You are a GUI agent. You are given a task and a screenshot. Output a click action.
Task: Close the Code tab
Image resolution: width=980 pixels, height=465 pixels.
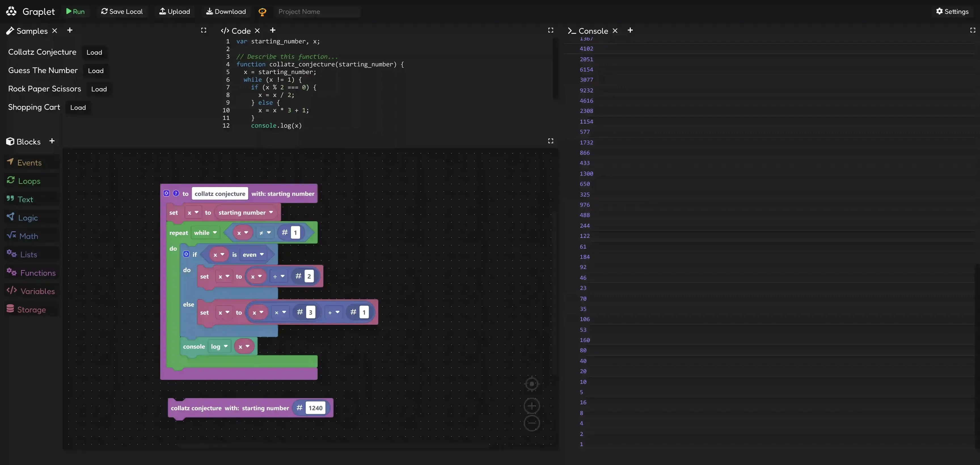coord(257,31)
